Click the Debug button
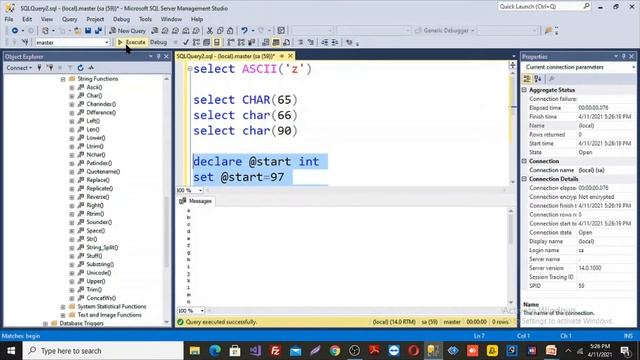This screenshot has width=640, height=360. tap(158, 42)
